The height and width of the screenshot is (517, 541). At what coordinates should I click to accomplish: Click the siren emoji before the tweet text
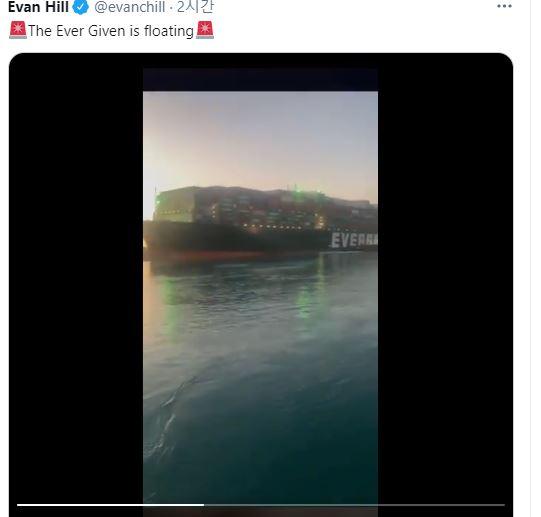pos(18,30)
